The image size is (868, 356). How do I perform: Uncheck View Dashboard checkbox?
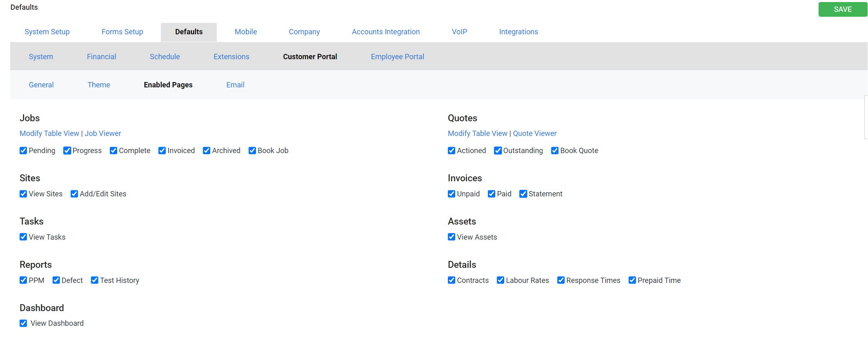coord(23,323)
